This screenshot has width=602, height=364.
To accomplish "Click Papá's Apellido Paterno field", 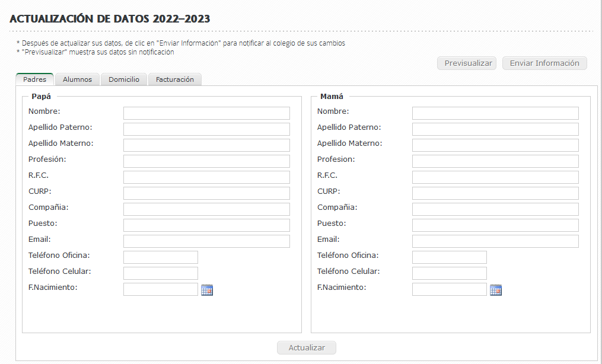I will pos(206,129).
